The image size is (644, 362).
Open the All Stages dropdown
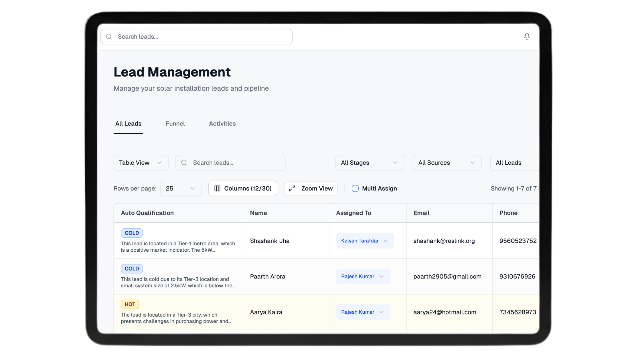click(369, 162)
